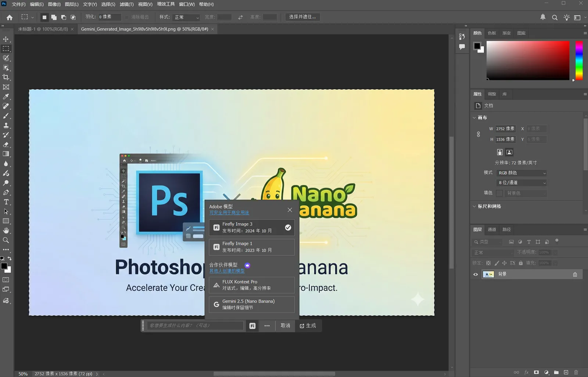Image resolution: width=588 pixels, height=377 pixels.
Task: Select the Eraser tool
Action: pyautogui.click(x=6, y=144)
